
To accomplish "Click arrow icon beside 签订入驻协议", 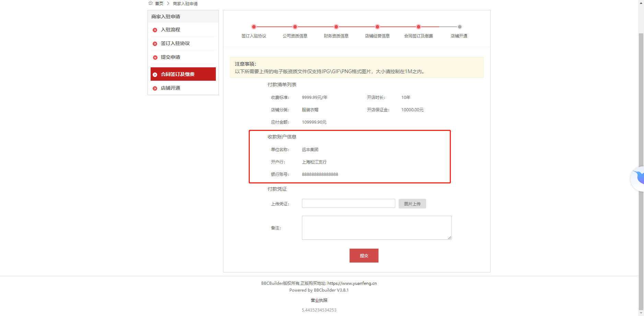I will pos(155,44).
